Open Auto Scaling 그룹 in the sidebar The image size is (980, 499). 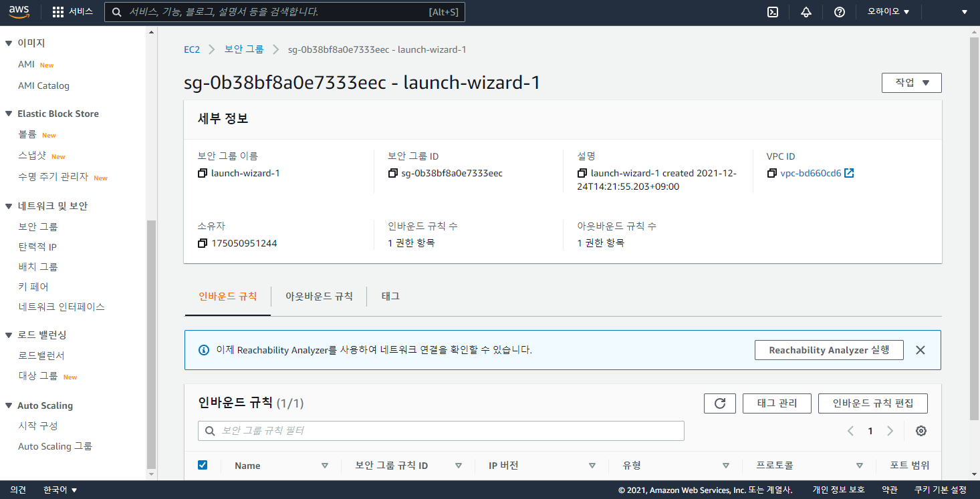coord(55,446)
